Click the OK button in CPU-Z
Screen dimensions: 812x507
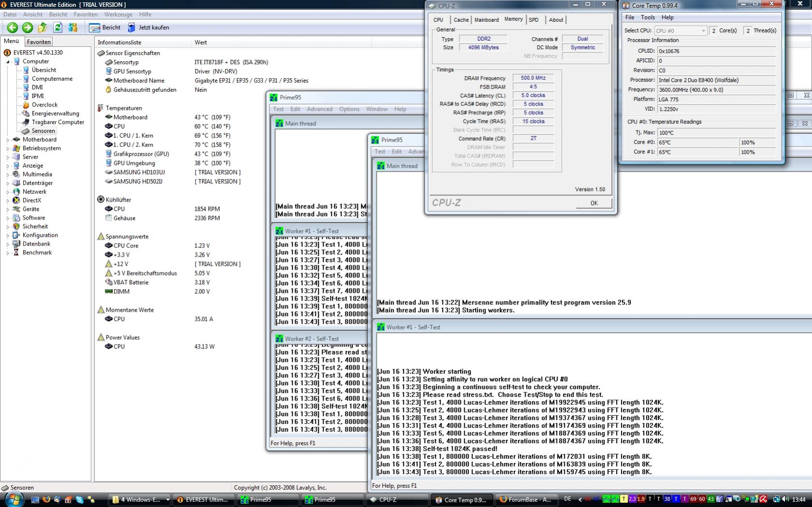pos(594,203)
